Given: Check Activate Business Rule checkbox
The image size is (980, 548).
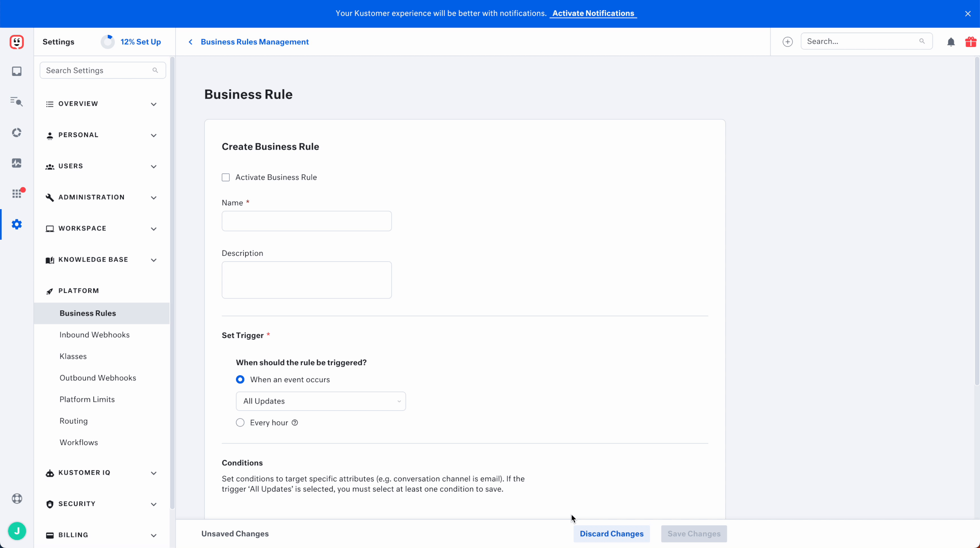Looking at the screenshot, I should [226, 177].
